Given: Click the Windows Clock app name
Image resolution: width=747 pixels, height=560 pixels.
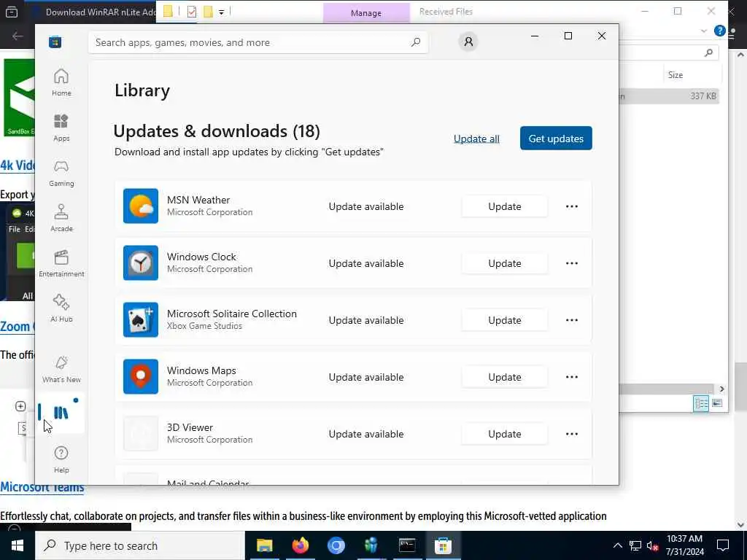Looking at the screenshot, I should [201, 257].
